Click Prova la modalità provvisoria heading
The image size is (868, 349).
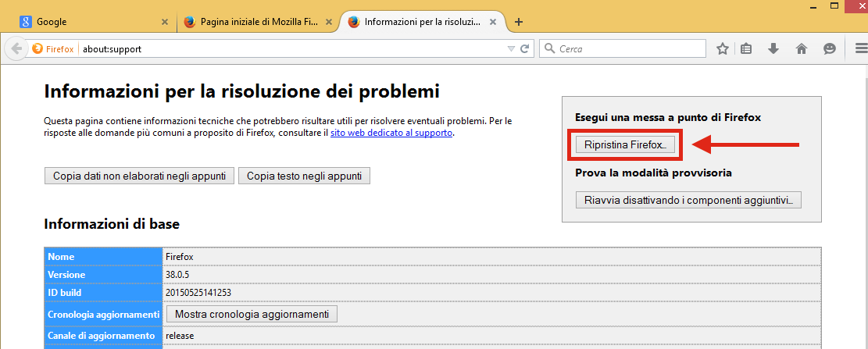[x=654, y=173]
